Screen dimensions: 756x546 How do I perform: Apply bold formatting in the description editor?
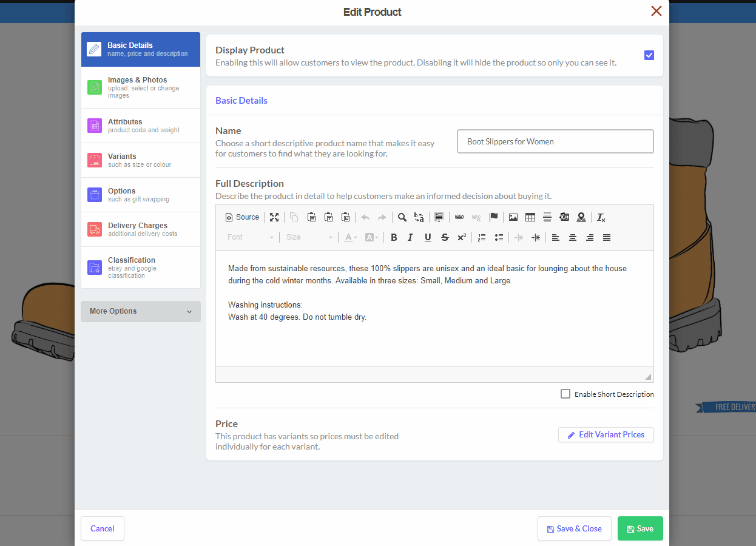(394, 237)
